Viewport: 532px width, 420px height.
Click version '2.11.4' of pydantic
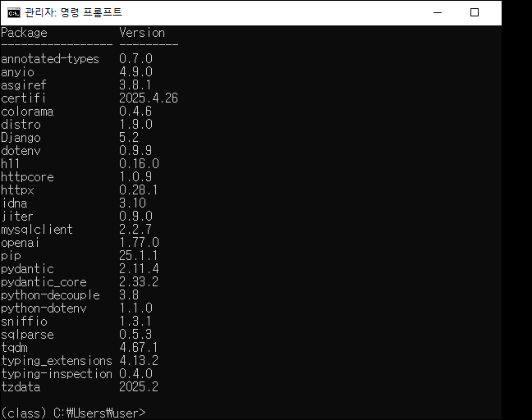[x=139, y=269]
